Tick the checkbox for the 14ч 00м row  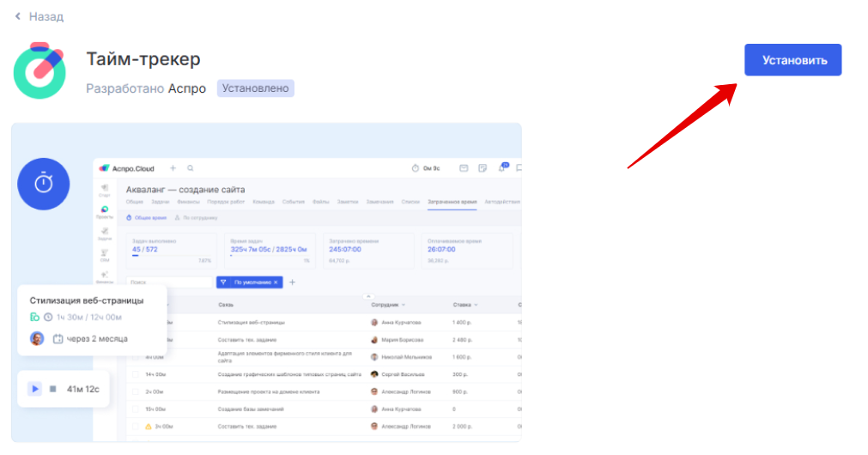tap(134, 374)
